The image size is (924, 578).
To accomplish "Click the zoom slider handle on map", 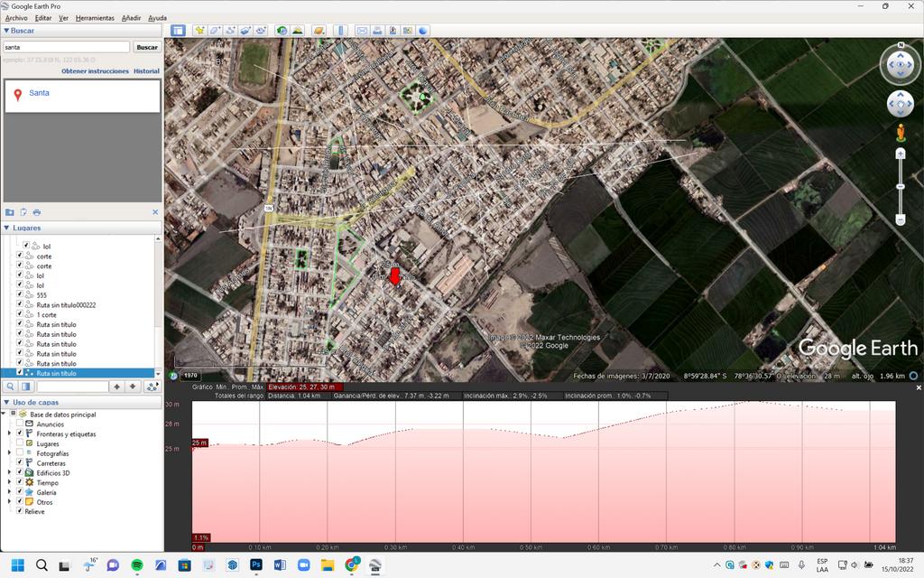I will click(x=901, y=186).
